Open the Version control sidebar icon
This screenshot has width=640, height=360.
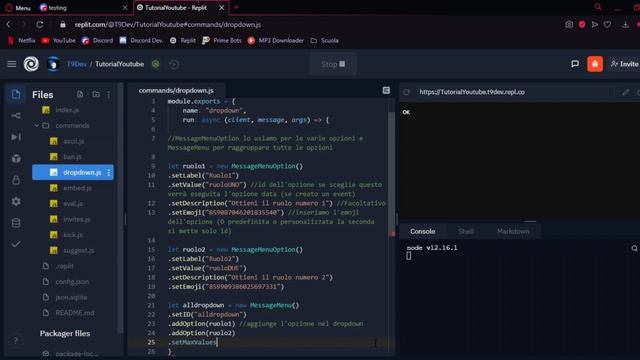coord(16,116)
